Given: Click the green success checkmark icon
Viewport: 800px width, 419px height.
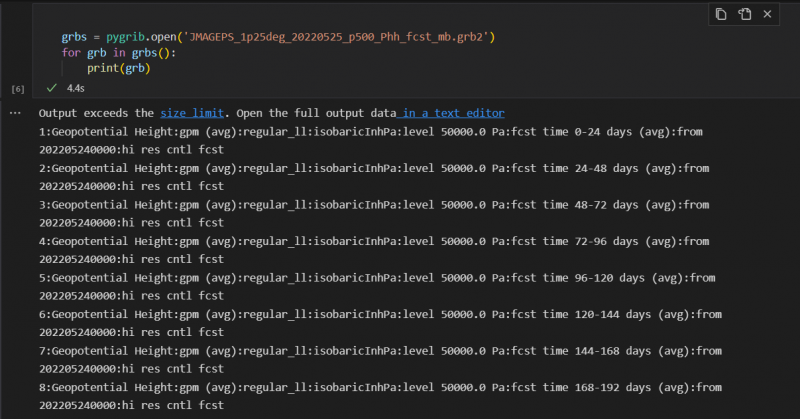Looking at the screenshot, I should click(52, 88).
